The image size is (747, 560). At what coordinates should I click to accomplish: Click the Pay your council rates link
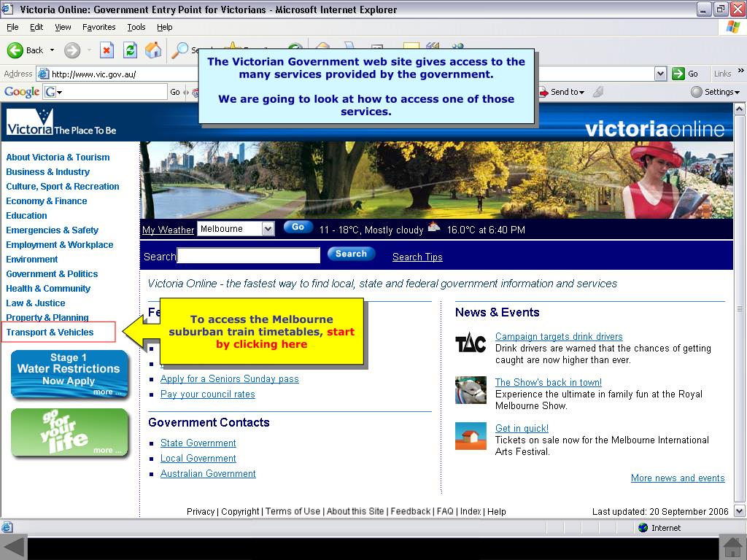(208, 394)
